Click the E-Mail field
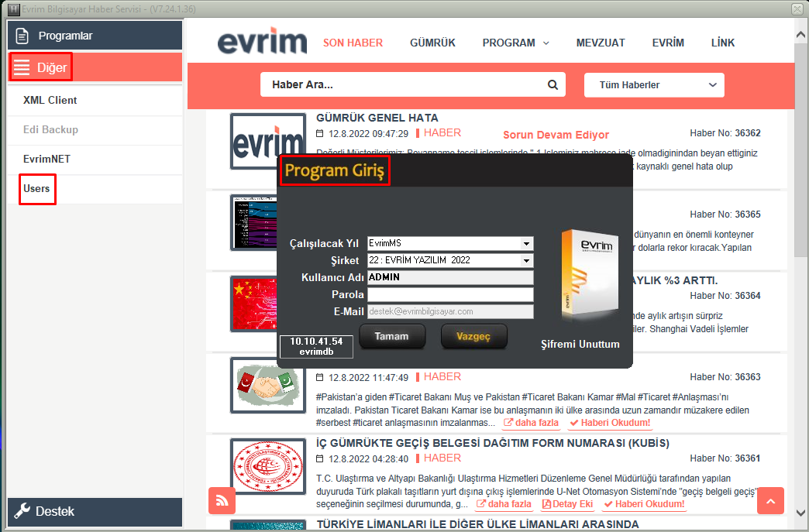The image size is (809, 532). pyautogui.click(x=450, y=311)
